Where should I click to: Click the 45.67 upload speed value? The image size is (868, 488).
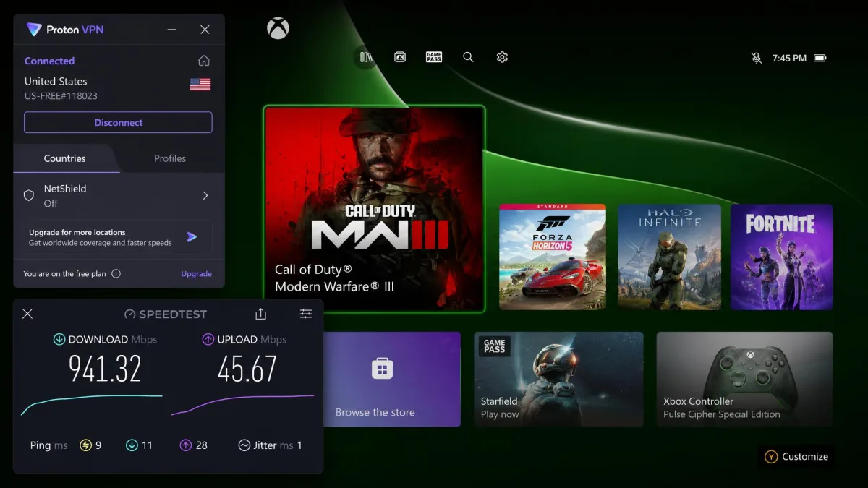(247, 369)
